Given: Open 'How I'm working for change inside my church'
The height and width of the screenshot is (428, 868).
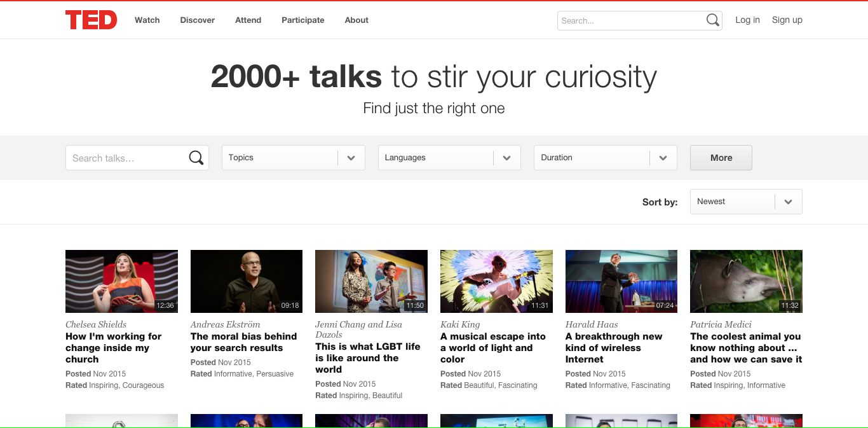Looking at the screenshot, I should pyautogui.click(x=114, y=348).
